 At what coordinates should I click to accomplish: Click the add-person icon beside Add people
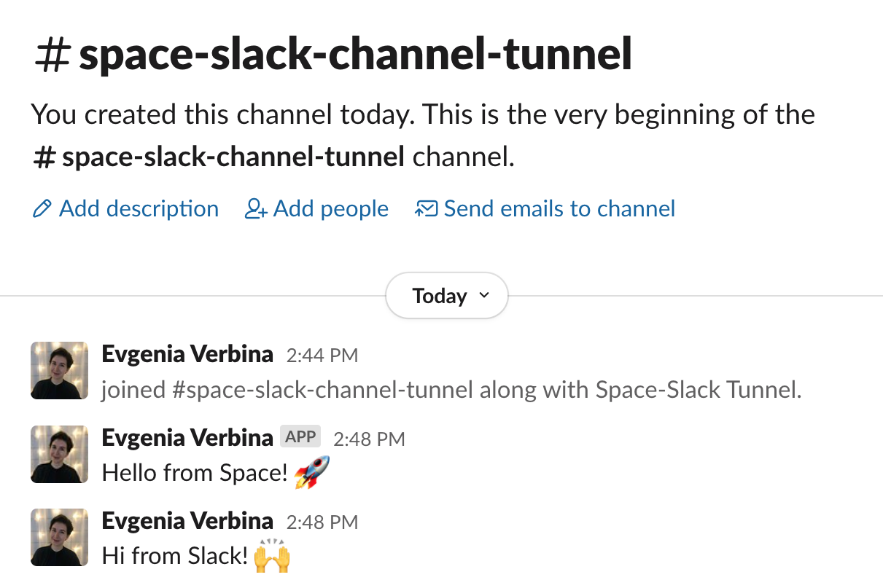point(256,210)
